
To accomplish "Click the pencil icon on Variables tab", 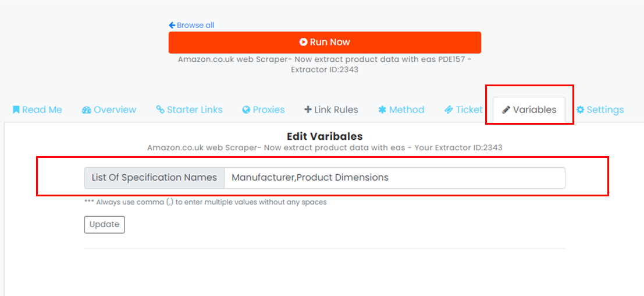I will point(506,110).
